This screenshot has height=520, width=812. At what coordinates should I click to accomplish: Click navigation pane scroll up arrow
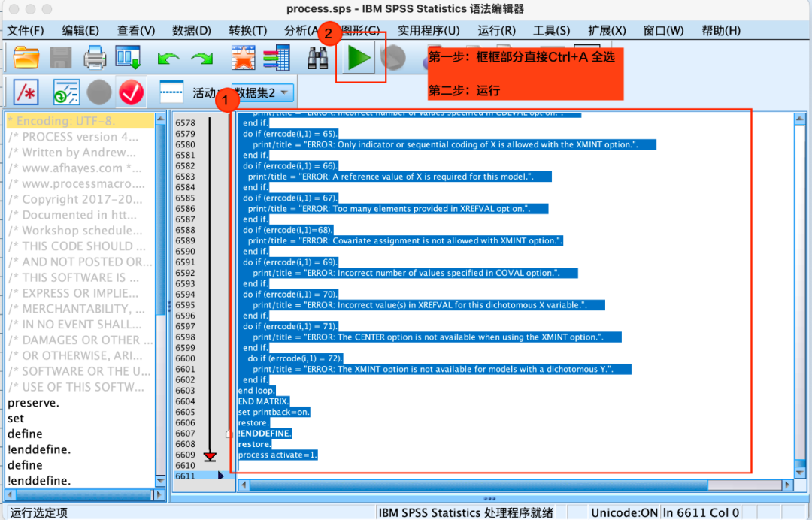pyautogui.click(x=161, y=119)
